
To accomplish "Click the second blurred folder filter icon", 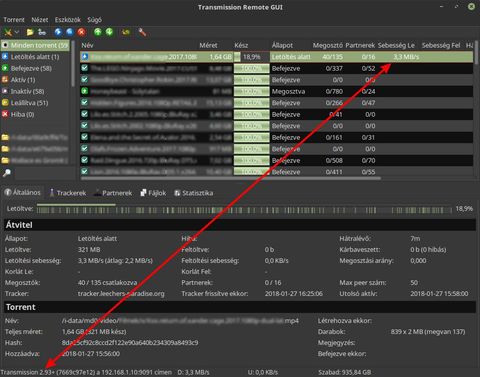I will pos(5,149).
